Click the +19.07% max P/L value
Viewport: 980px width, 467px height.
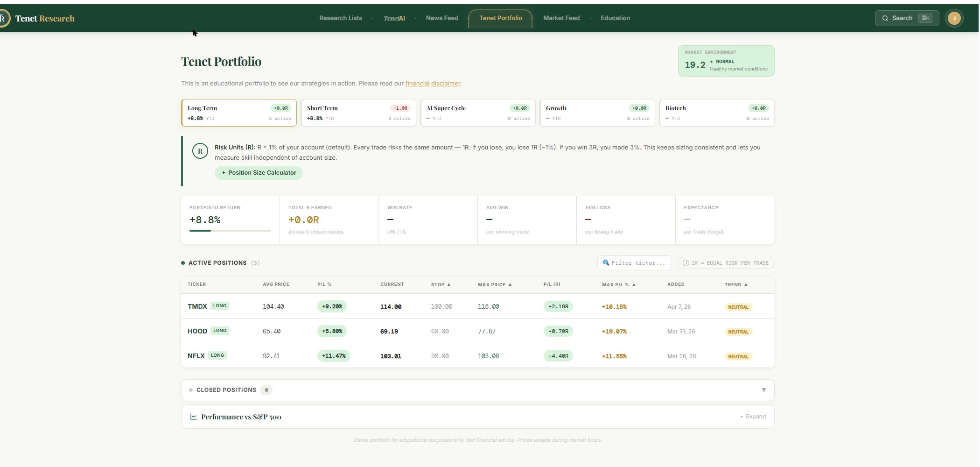(x=614, y=332)
